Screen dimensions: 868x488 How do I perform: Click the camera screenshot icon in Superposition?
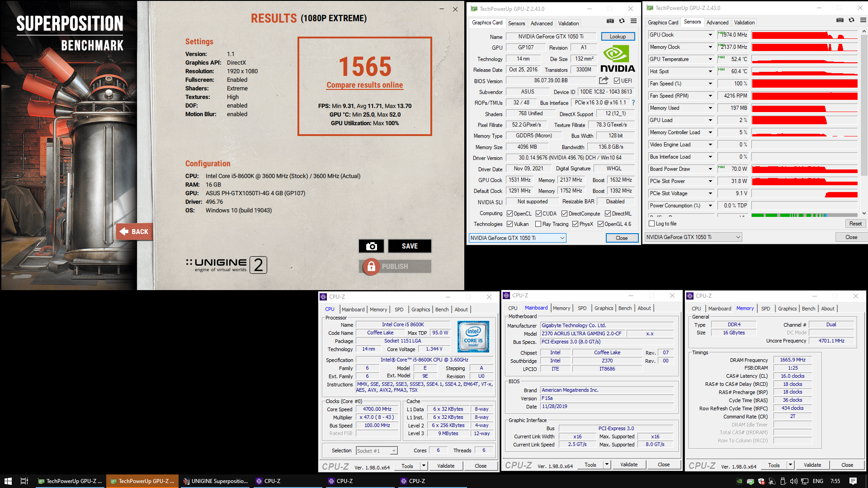point(371,246)
